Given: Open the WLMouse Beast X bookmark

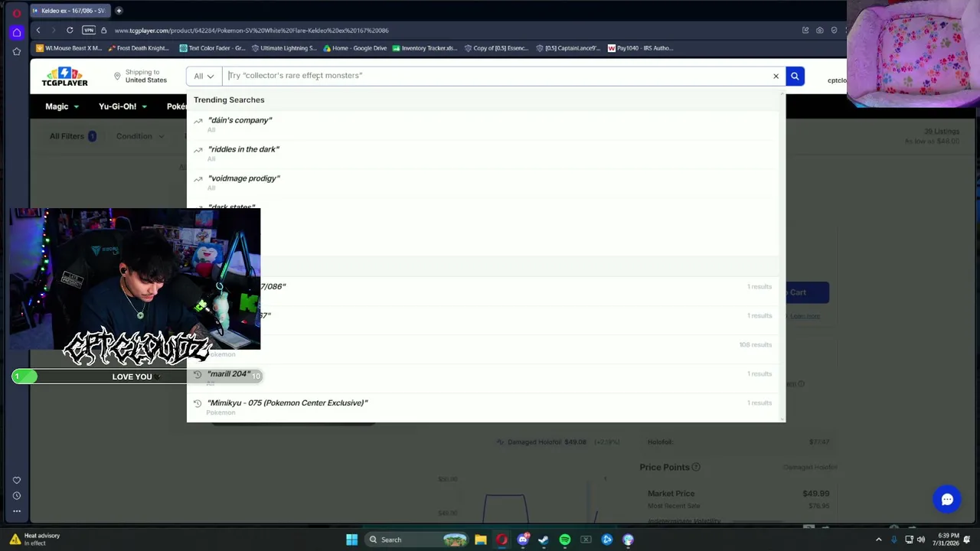Looking at the screenshot, I should click(x=69, y=48).
